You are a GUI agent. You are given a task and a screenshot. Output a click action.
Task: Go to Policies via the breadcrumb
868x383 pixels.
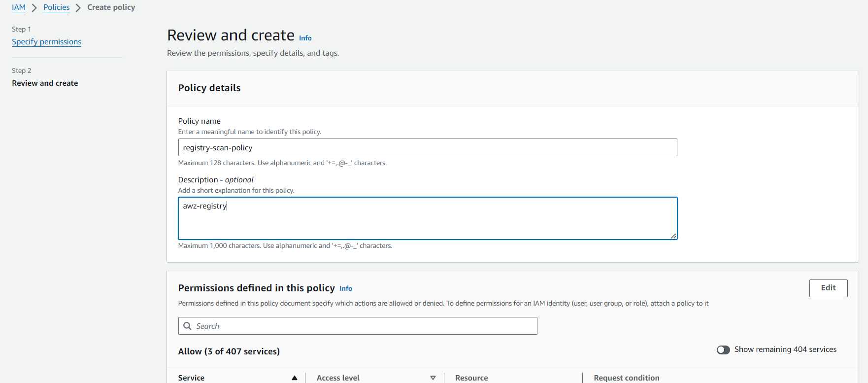click(x=56, y=7)
